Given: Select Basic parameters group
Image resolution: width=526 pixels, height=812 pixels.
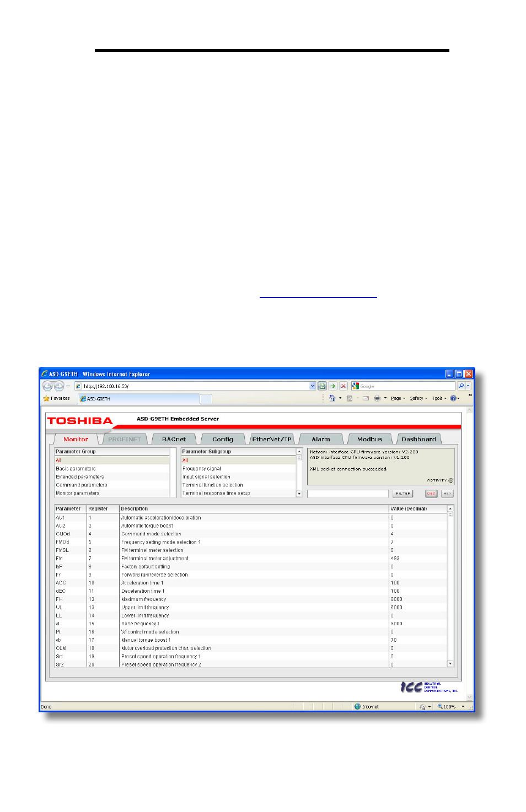Looking at the screenshot, I should (x=112, y=469).
